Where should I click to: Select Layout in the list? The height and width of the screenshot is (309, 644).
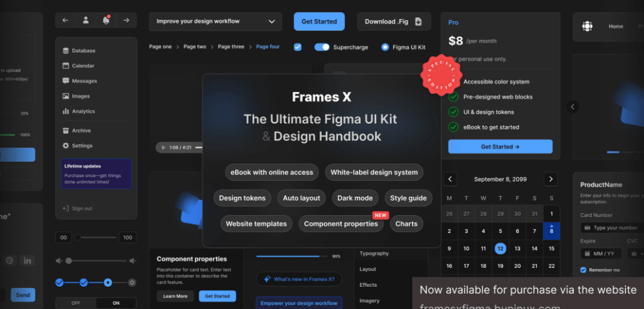[x=368, y=269]
